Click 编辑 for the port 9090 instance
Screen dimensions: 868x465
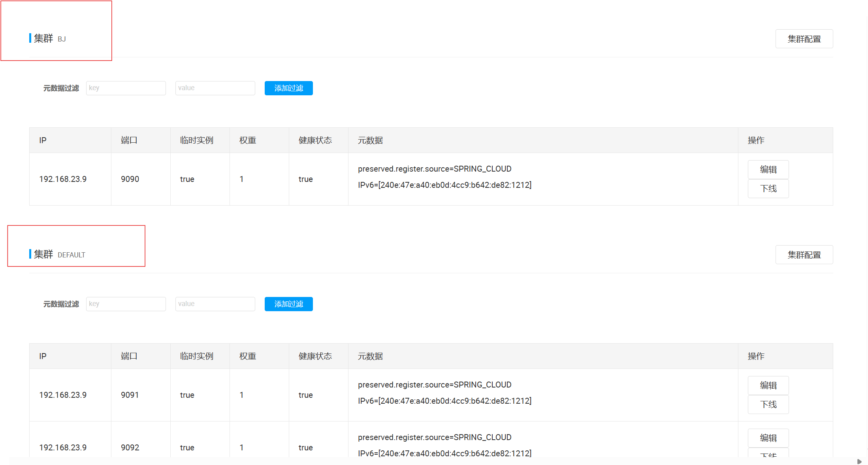click(x=768, y=170)
